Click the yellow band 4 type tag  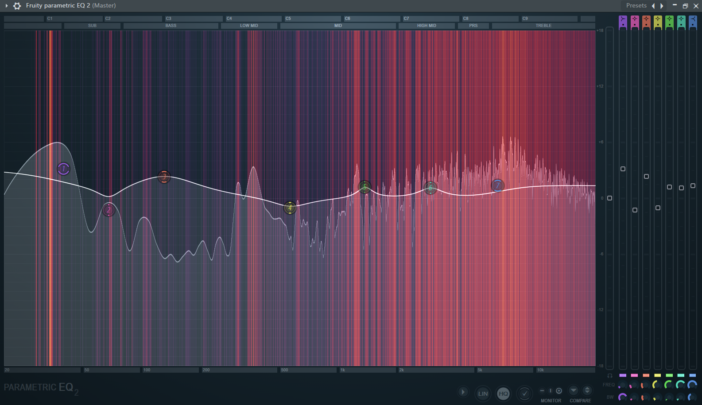(658, 21)
